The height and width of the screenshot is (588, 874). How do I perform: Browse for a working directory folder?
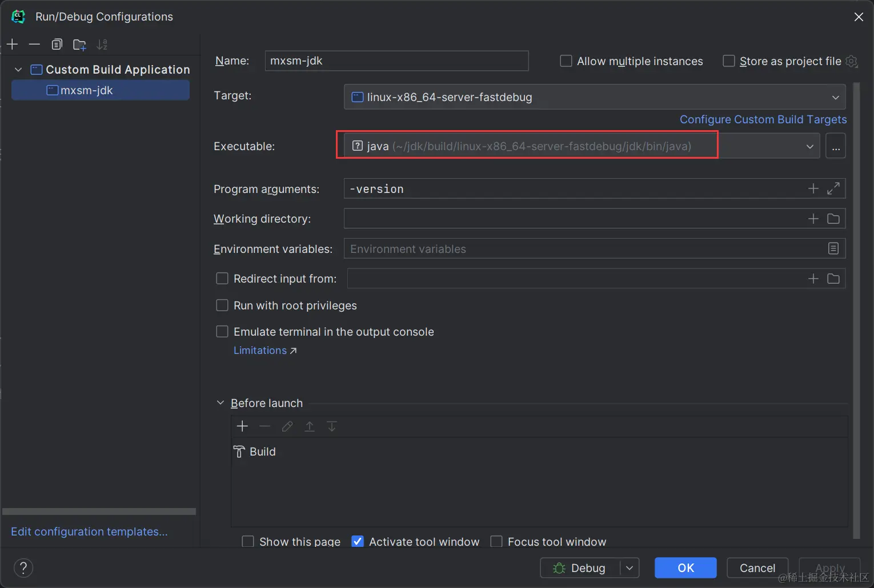point(833,219)
